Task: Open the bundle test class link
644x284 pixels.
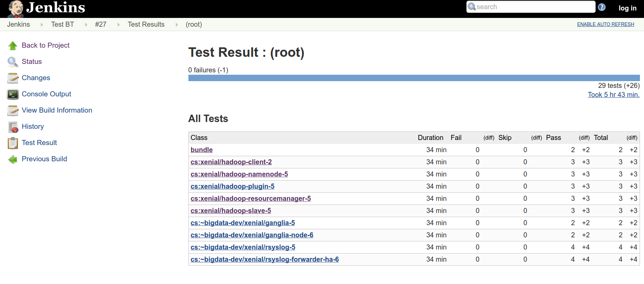Action: point(202,150)
